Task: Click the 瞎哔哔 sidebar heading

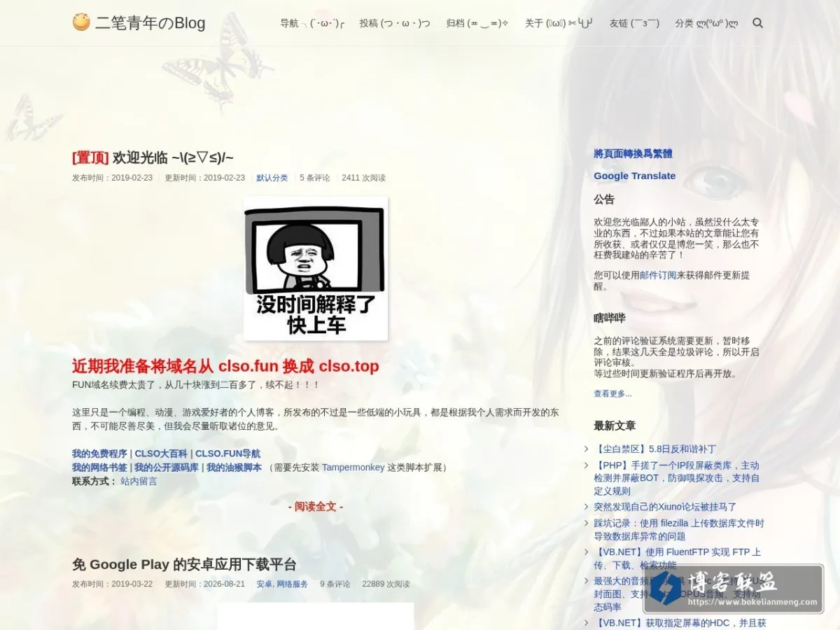Action: tap(610, 318)
